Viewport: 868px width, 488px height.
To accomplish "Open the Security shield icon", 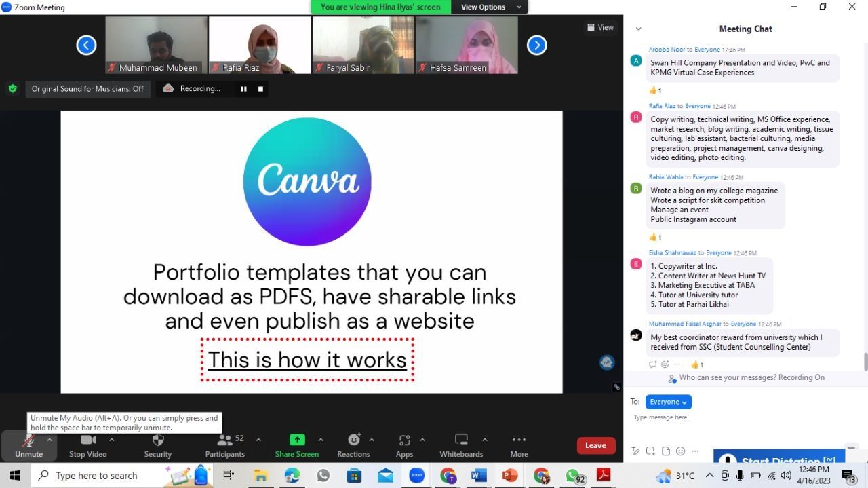I will click(x=157, y=445).
